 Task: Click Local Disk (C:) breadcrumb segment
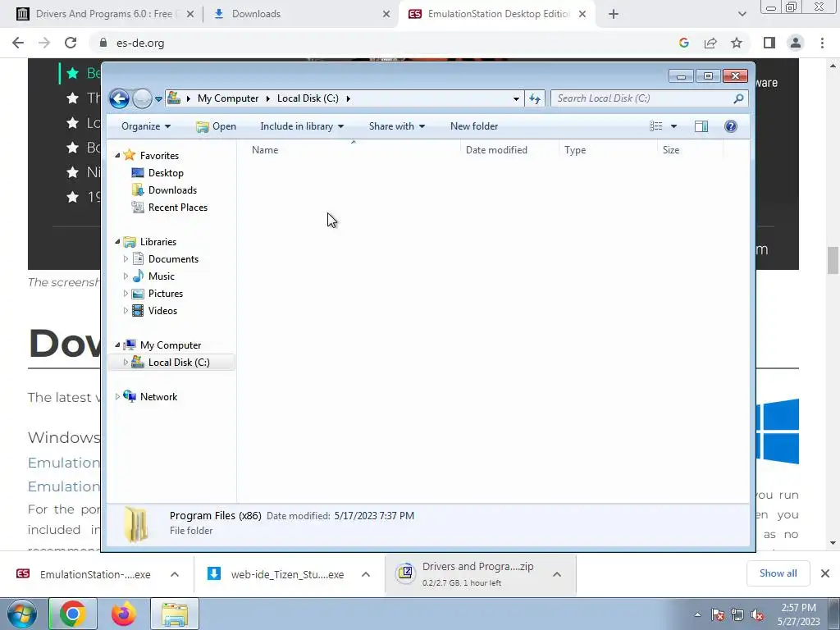pyautogui.click(x=308, y=98)
